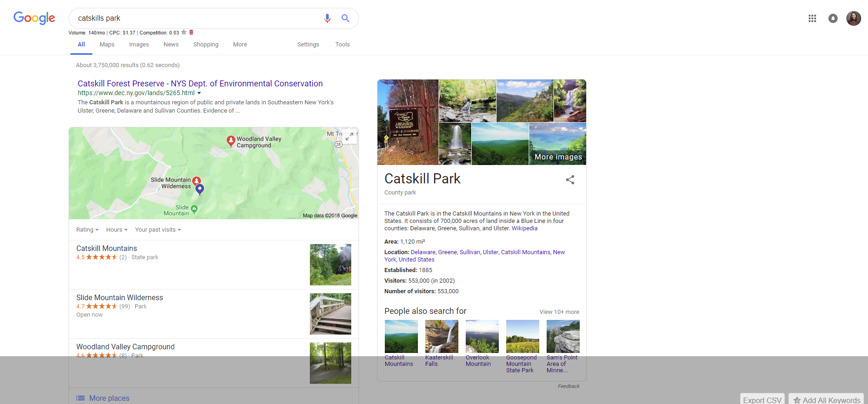Open the Hours filter dropdown
The image size is (868, 404).
117,230
